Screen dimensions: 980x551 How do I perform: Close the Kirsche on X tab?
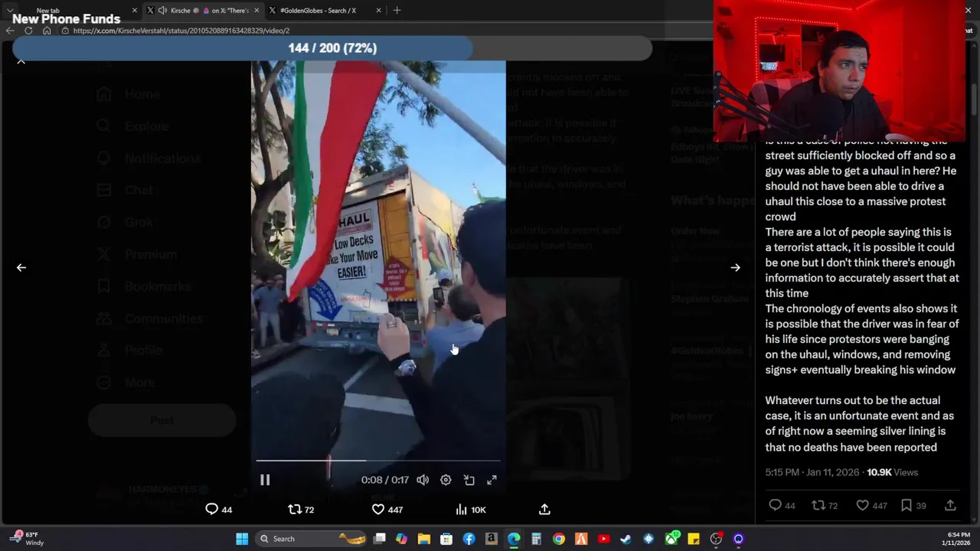point(256,10)
